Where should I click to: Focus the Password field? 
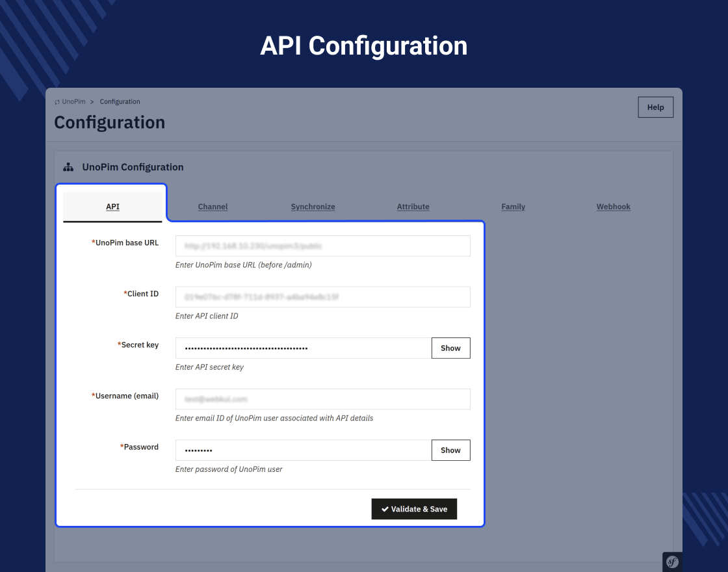tap(304, 450)
